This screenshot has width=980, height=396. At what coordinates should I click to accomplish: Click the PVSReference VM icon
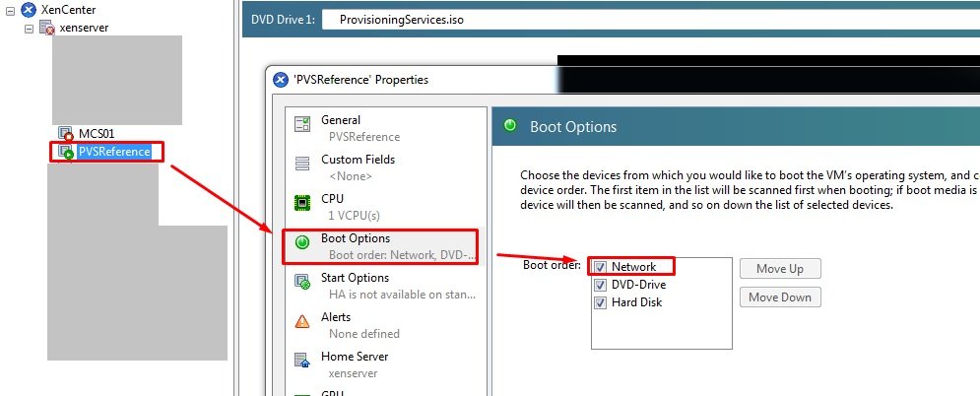(66, 152)
